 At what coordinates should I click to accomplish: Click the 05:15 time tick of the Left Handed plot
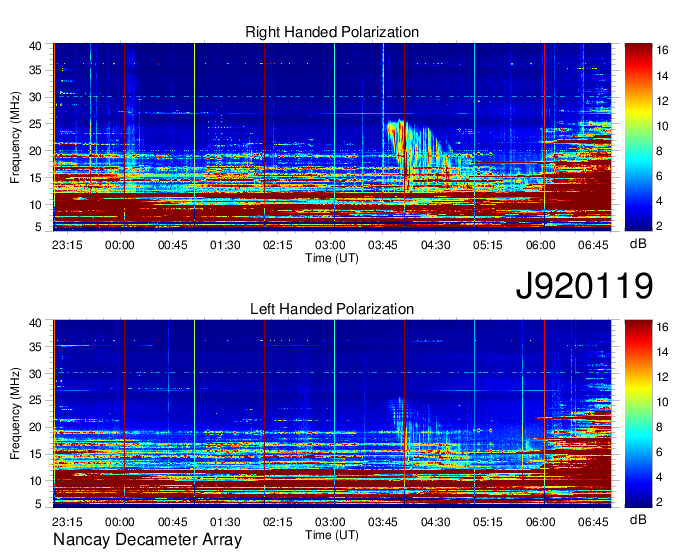click(x=488, y=522)
